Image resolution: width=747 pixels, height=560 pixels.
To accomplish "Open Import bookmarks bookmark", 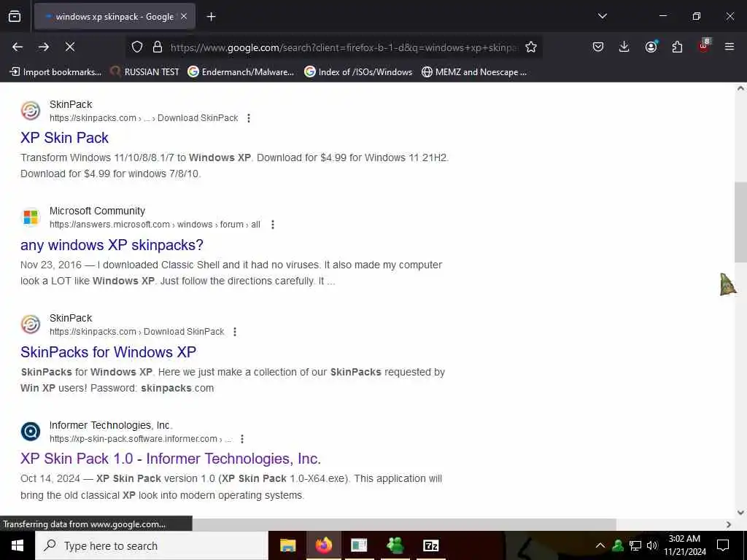I will (55, 72).
